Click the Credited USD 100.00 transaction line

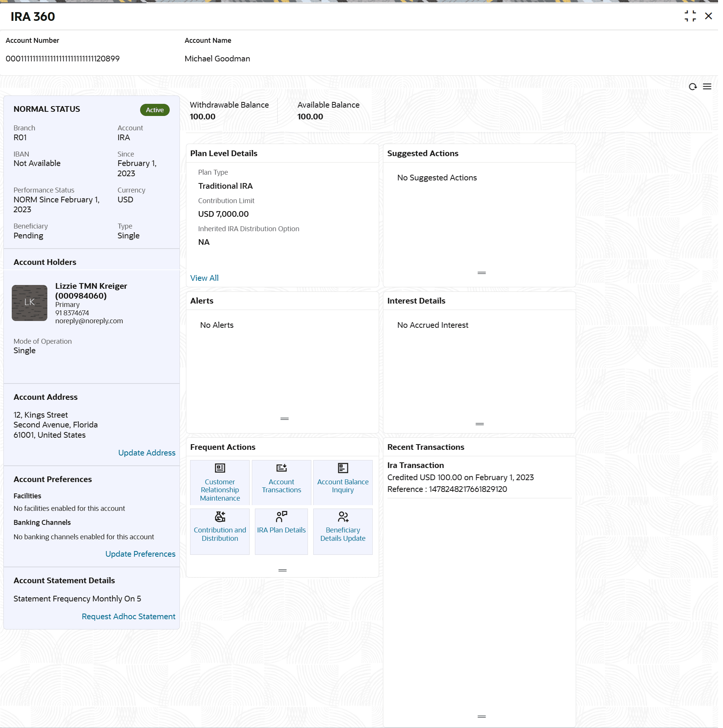click(461, 478)
